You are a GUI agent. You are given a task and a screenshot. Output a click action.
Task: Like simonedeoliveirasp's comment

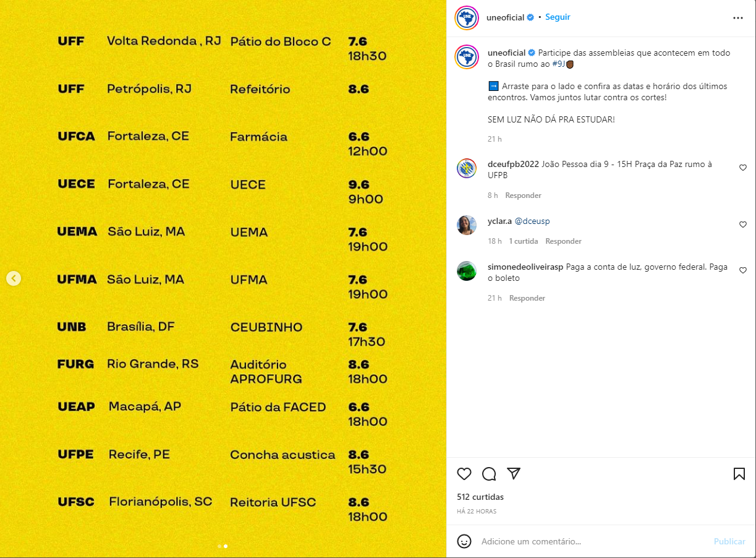click(743, 270)
